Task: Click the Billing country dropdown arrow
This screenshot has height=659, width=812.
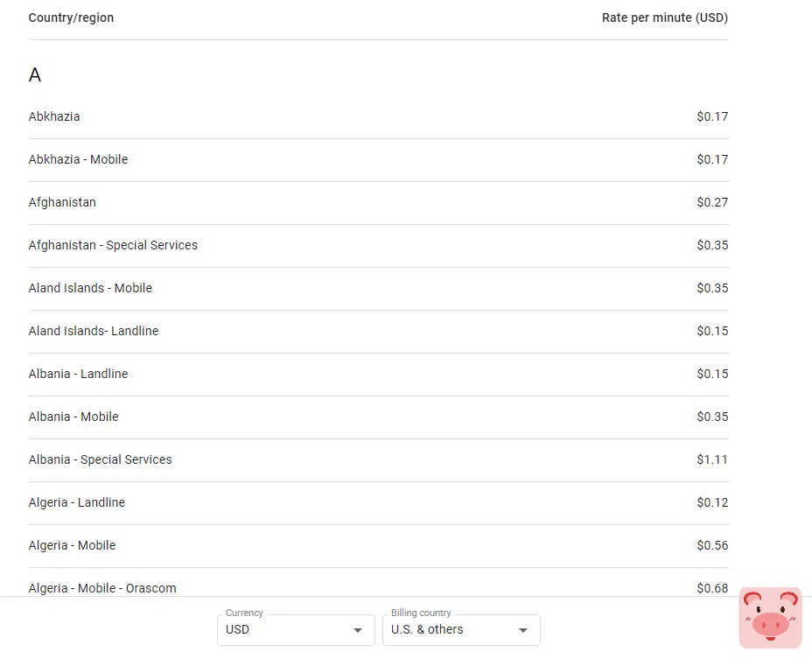Action: (523, 630)
